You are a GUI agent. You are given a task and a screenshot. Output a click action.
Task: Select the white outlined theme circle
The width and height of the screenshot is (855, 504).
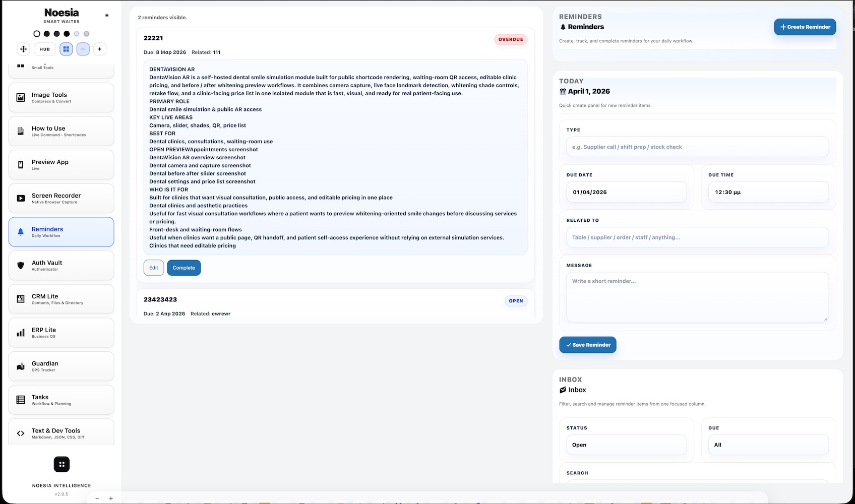coord(37,34)
